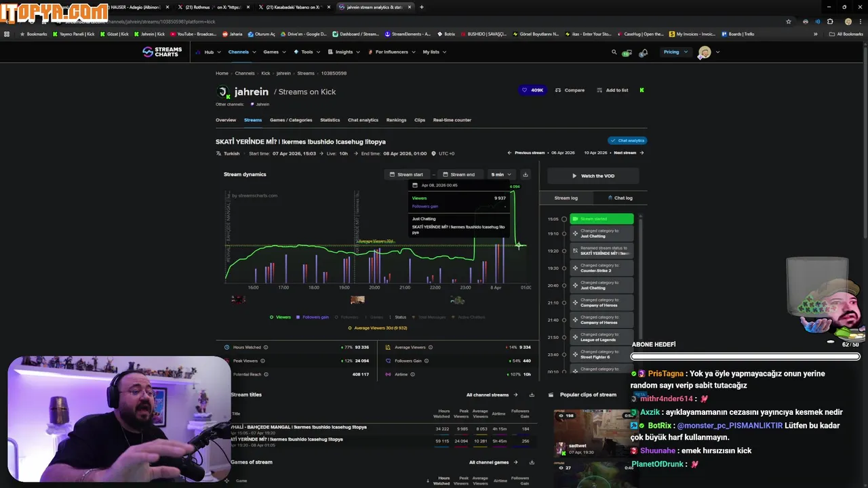
Task: Click info icon next to Peak Viewers
Action: pyautogui.click(x=262, y=361)
